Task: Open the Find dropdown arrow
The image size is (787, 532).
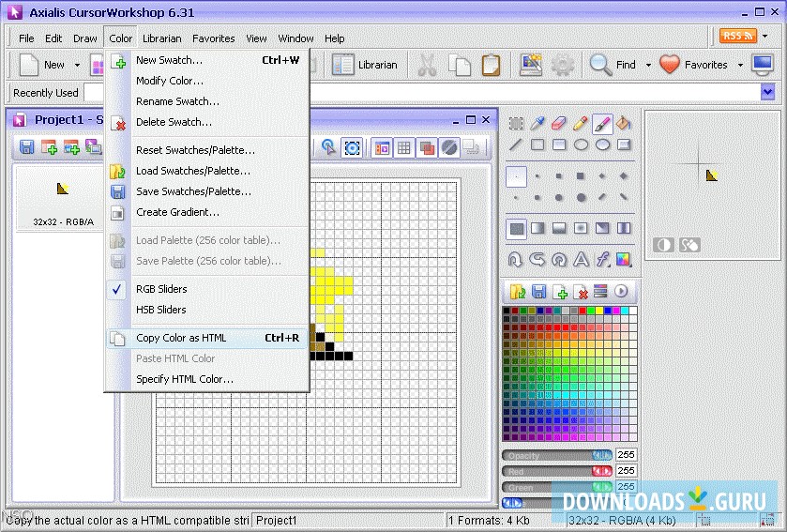Action: 648,66
